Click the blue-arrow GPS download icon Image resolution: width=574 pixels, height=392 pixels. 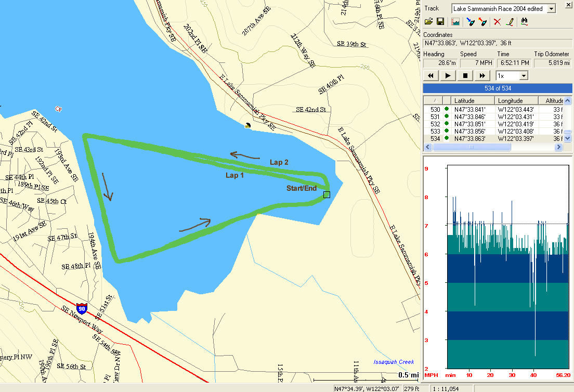tap(471, 22)
